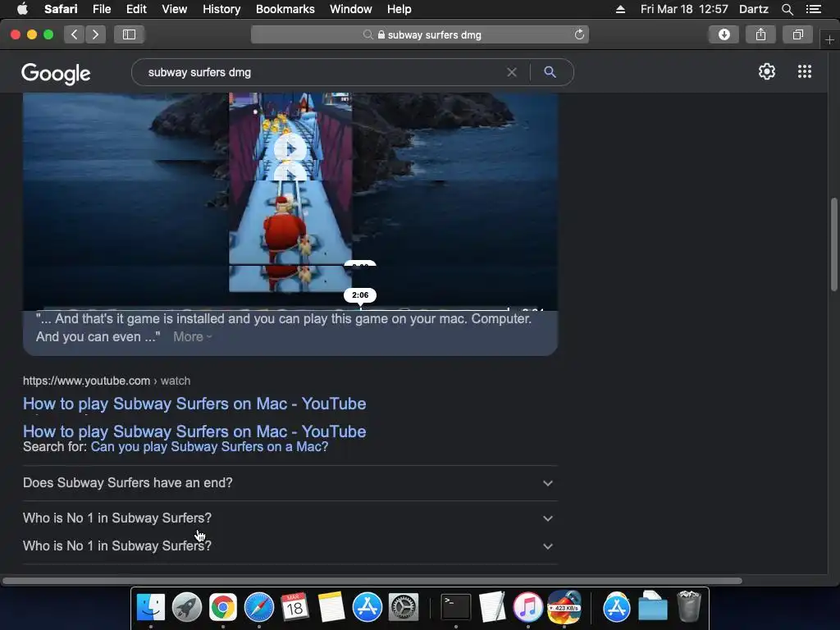Click the date and time in menu bar
The height and width of the screenshot is (630, 840).
[684, 9]
